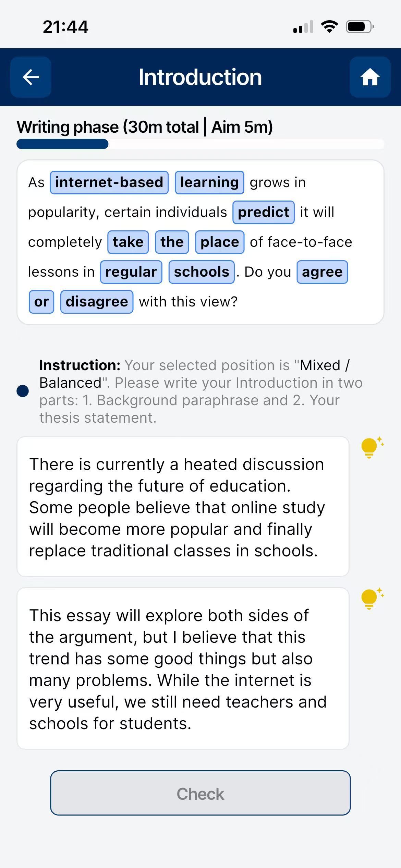Focus the background paraphrase text box
Image resolution: width=401 pixels, height=868 pixels.
pyautogui.click(x=183, y=507)
